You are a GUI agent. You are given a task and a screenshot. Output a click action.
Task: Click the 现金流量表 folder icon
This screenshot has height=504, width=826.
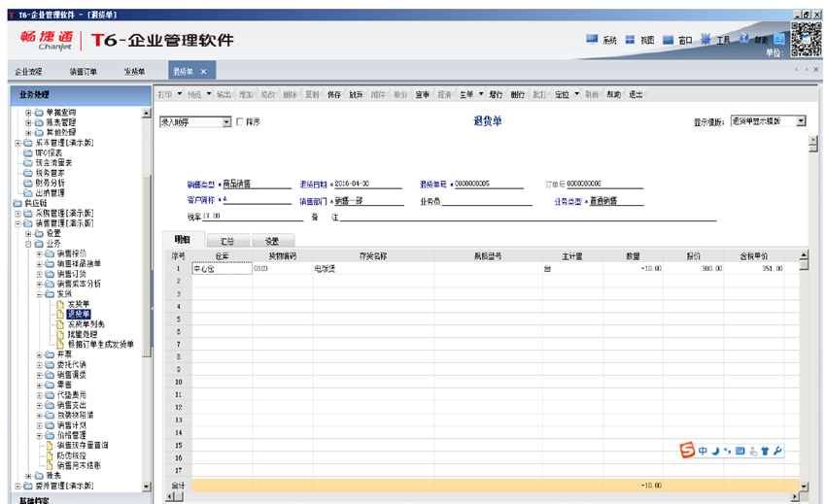(28, 163)
